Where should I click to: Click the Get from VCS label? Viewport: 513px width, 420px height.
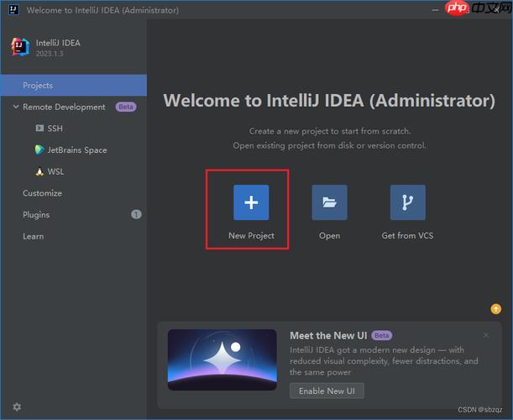coord(408,236)
